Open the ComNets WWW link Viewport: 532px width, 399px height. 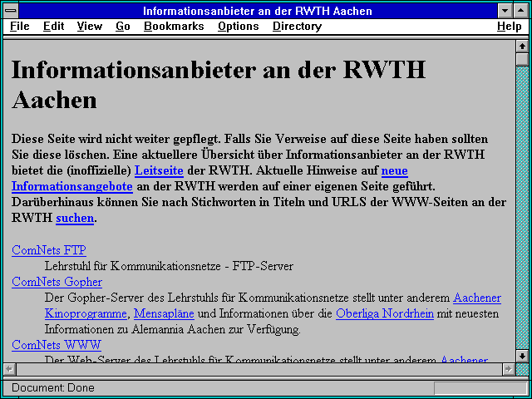click(57, 345)
